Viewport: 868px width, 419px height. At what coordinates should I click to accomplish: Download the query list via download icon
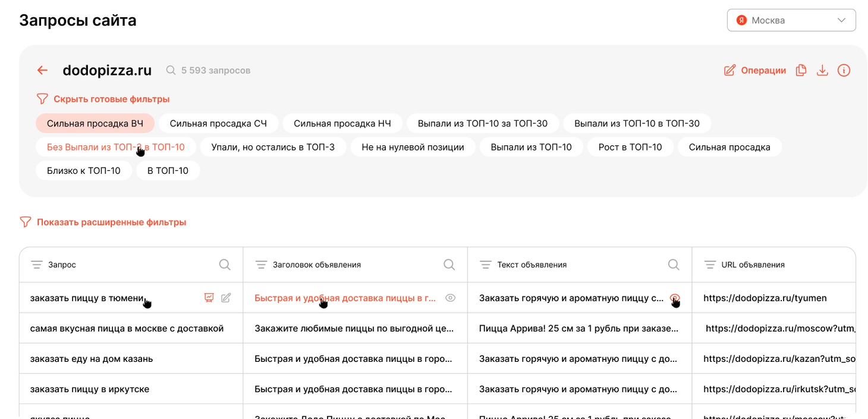pos(822,70)
